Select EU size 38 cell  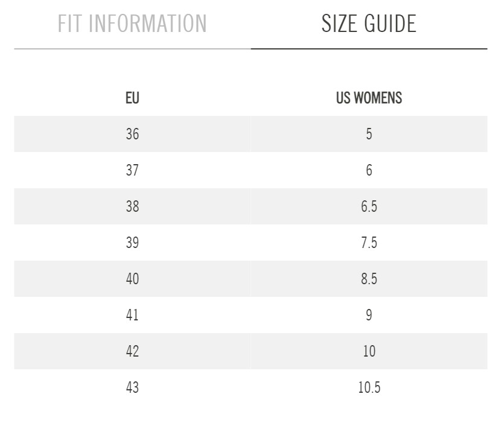(132, 206)
